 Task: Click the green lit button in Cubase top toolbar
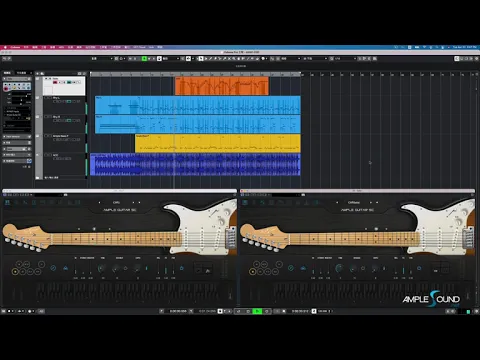pos(144,58)
